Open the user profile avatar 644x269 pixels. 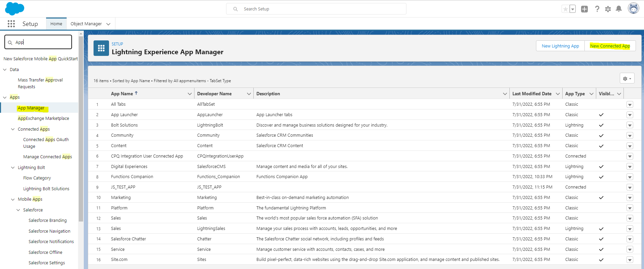[633, 8]
